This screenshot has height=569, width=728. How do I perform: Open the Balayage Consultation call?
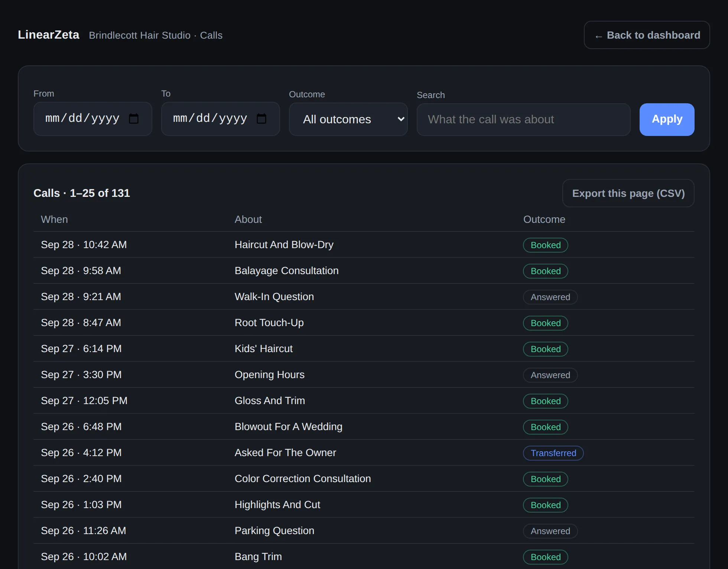(364, 271)
